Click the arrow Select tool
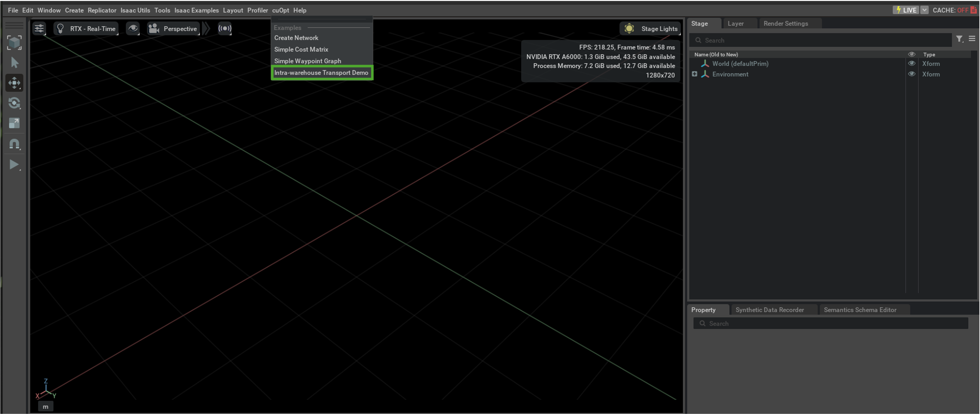Viewport: 980px width, 414px height. tap(14, 63)
